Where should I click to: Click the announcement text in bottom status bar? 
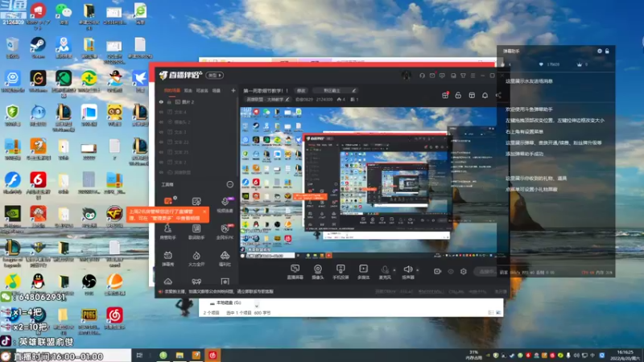pos(219,291)
